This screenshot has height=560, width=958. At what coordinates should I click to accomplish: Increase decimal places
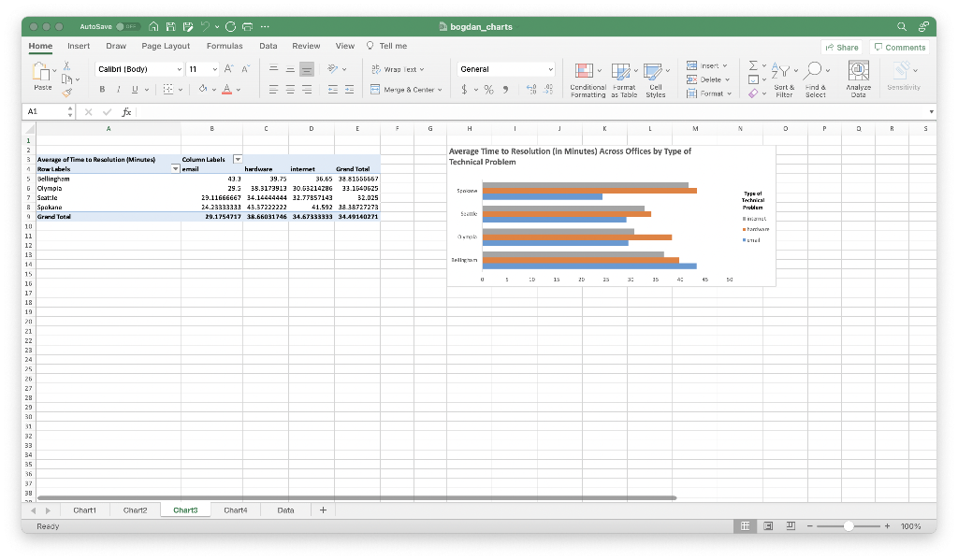[x=531, y=90]
